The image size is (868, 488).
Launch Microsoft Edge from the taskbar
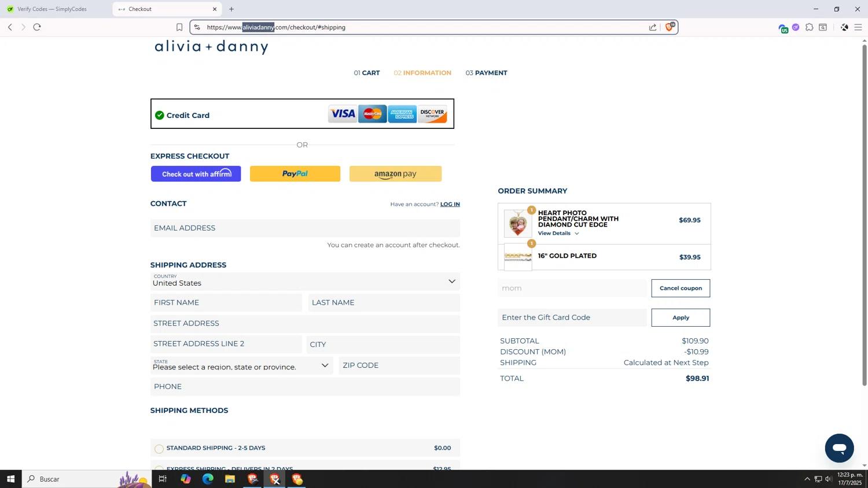click(x=208, y=479)
